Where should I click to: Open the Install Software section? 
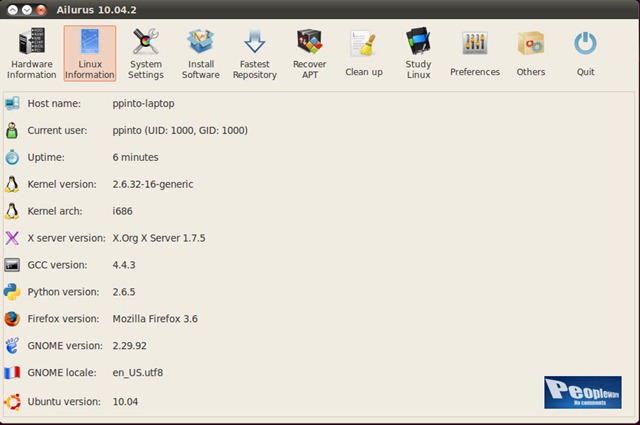click(x=200, y=53)
